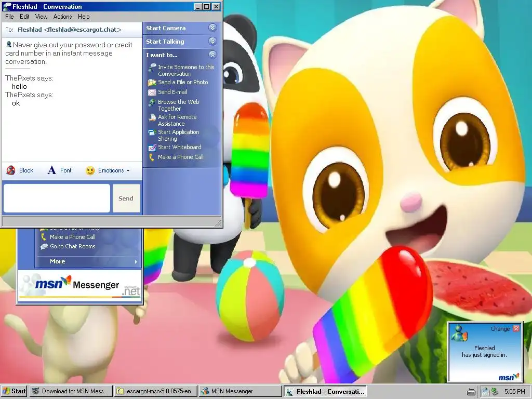Click the Start Whiteboard icon
The height and width of the screenshot is (399, 532).
[x=152, y=147]
